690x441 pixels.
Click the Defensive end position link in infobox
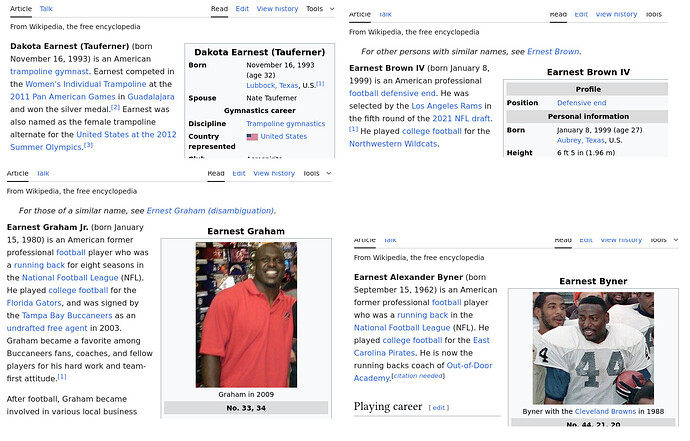pyautogui.click(x=581, y=103)
